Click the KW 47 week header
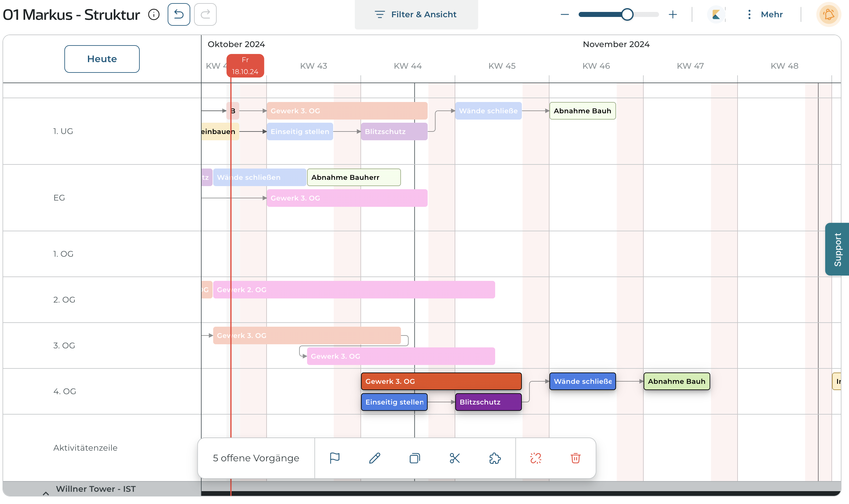Image resolution: width=849 pixels, height=504 pixels. coord(690,66)
